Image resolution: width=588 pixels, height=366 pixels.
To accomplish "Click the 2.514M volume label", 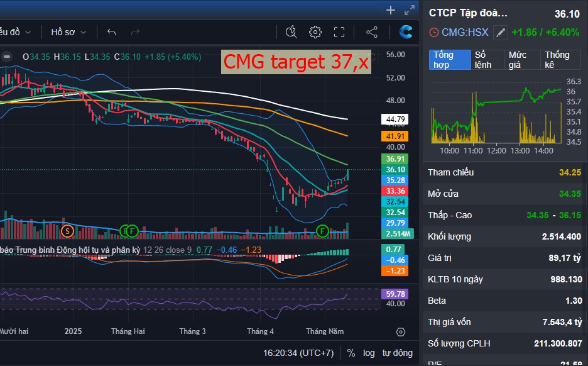I will (398, 234).
